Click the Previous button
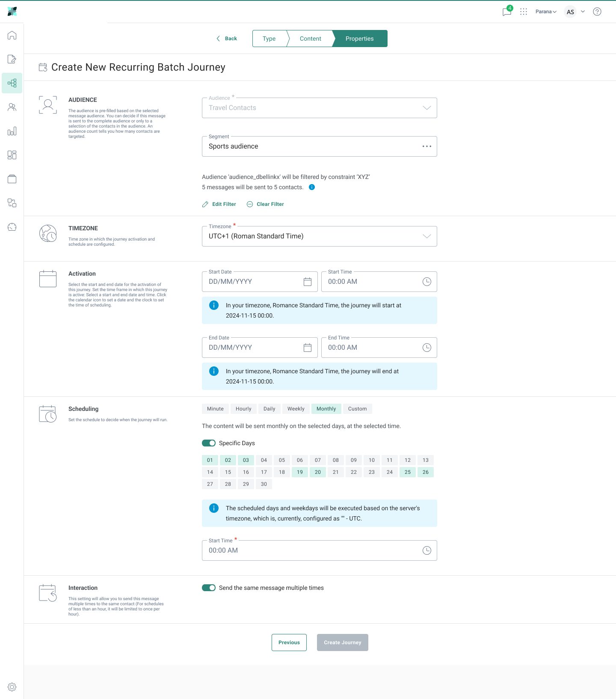 (x=289, y=642)
